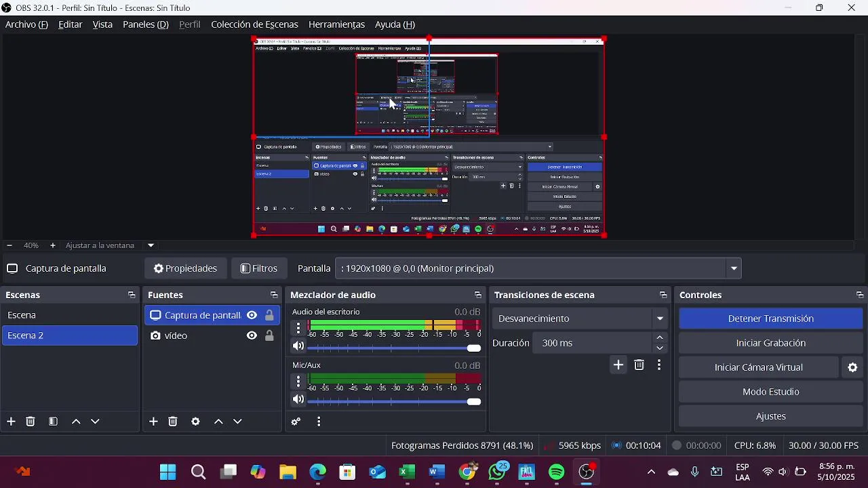Click Iniciar Cámara Virtual button

[x=759, y=367]
